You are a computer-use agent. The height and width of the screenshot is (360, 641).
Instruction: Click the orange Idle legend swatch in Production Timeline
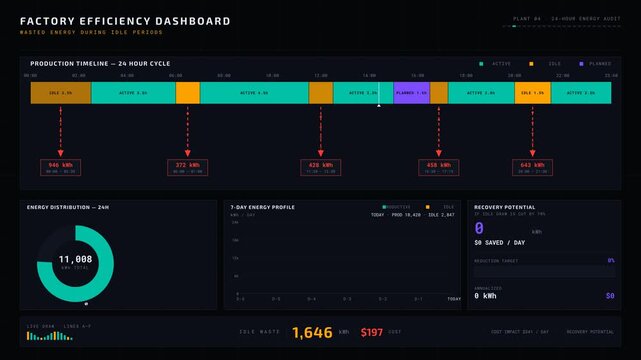[x=531, y=64]
